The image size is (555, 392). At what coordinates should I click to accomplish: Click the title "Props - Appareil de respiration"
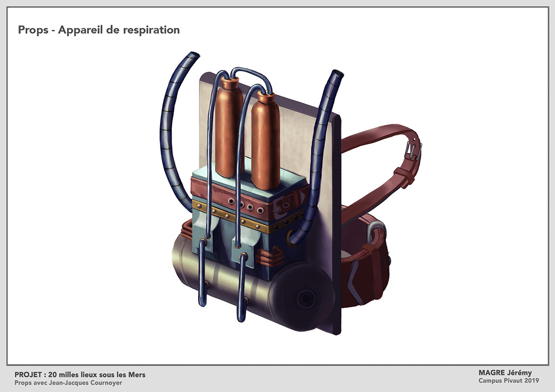[99, 30]
